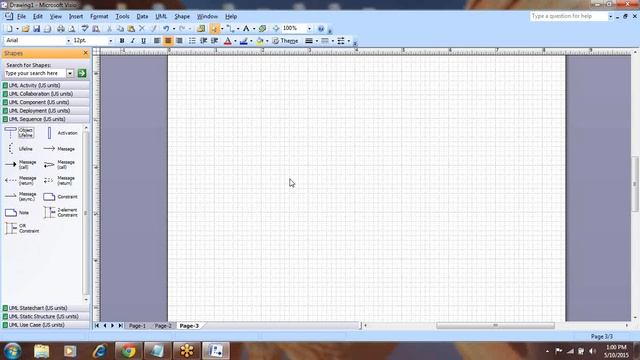Toggle Italic formatting

133,41
